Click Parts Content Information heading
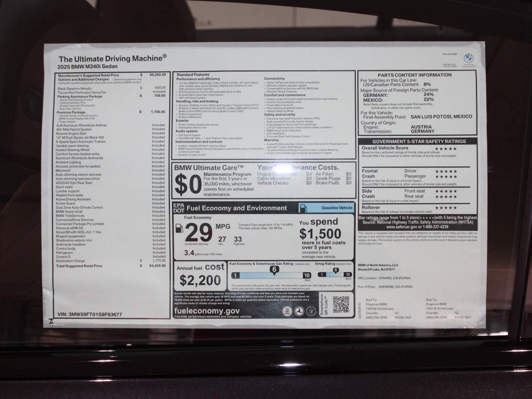532x399 pixels. click(x=415, y=75)
